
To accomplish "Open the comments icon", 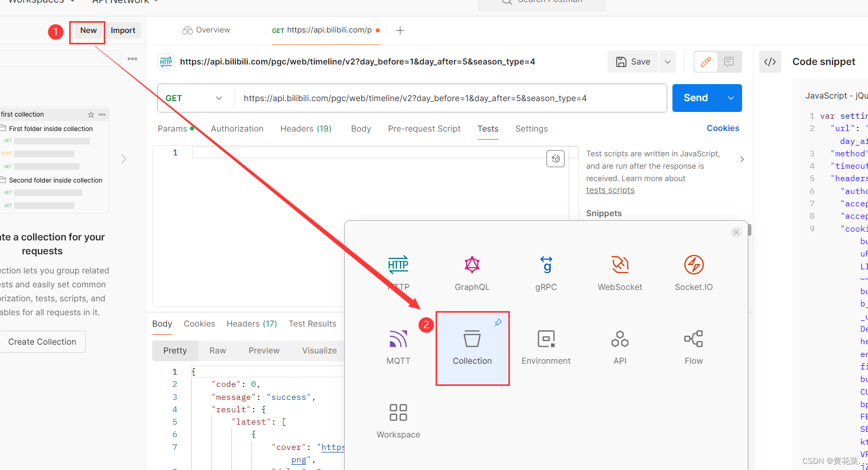I will 729,62.
